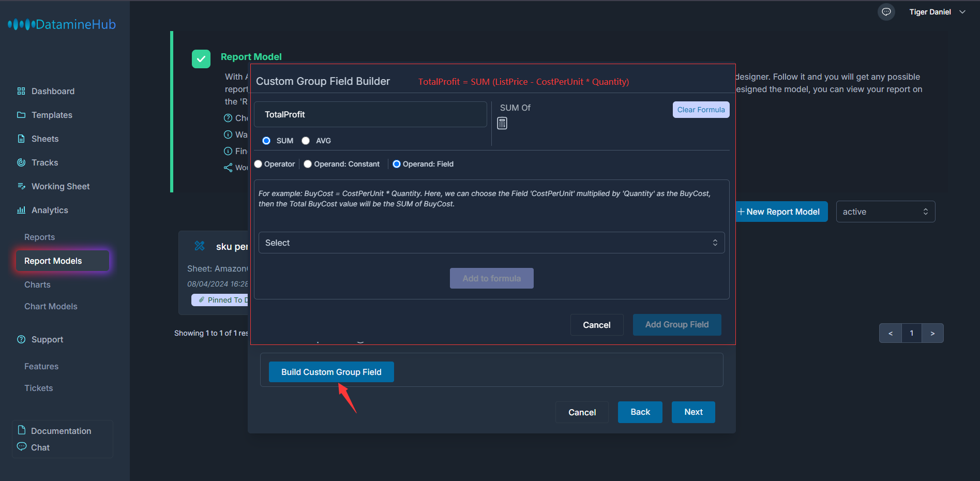Screen dimensions: 980x481
Task: Go to previous results page
Action: [x=891, y=333]
